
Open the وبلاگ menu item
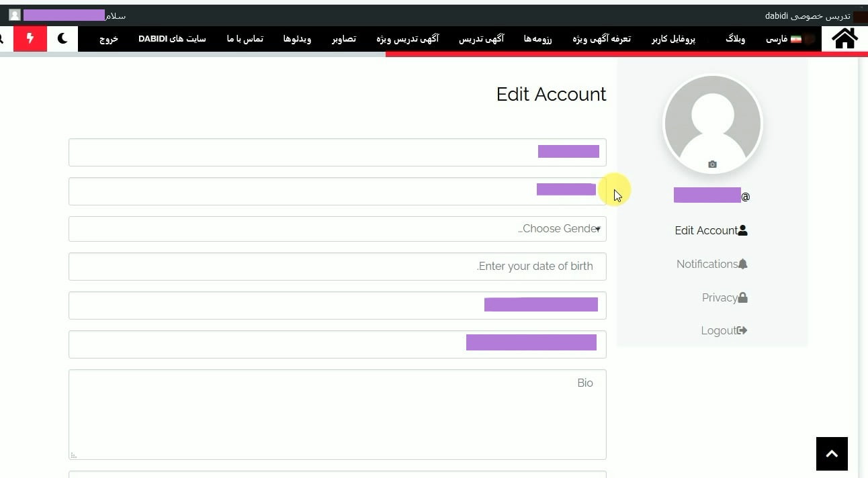point(735,39)
